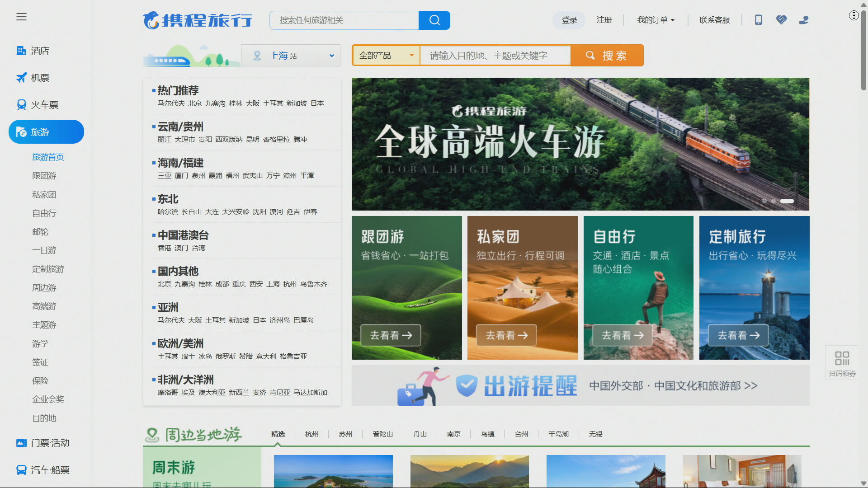Click the customer service hand icon
The height and width of the screenshot is (488, 868).
pyautogui.click(x=804, y=20)
